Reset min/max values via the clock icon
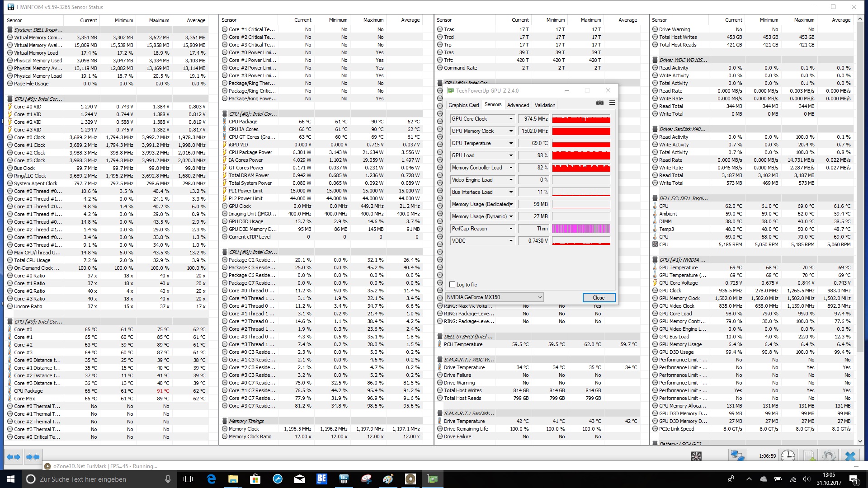Viewport: 868px width, 488px height. tap(788, 456)
